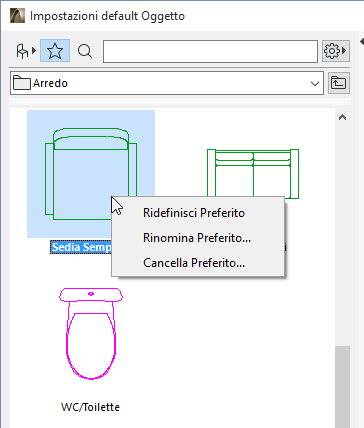
Task: Select the WC/Toilette favorite thumbnail
Action: 91,333
